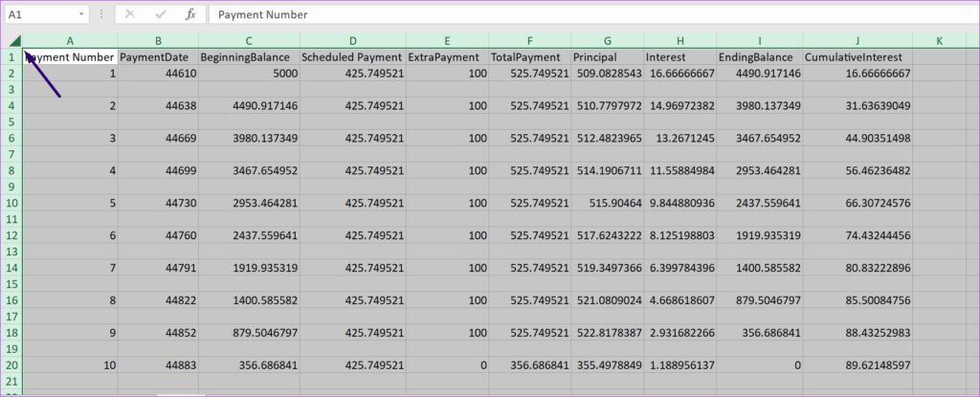
Task: Select column H header
Action: [x=680, y=41]
